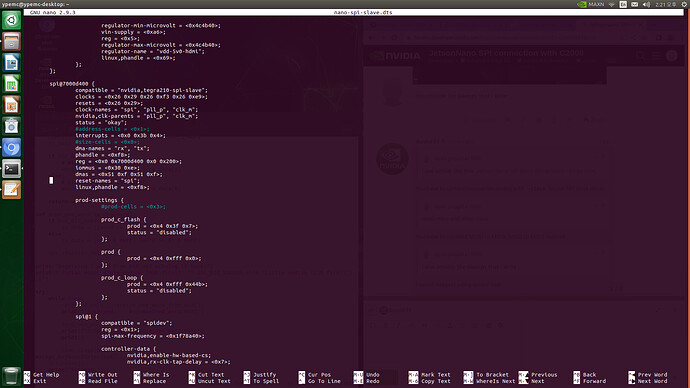Viewport: 690px width, 388px height.
Task: Click the Prev Word shortcut label
Action: (653, 375)
